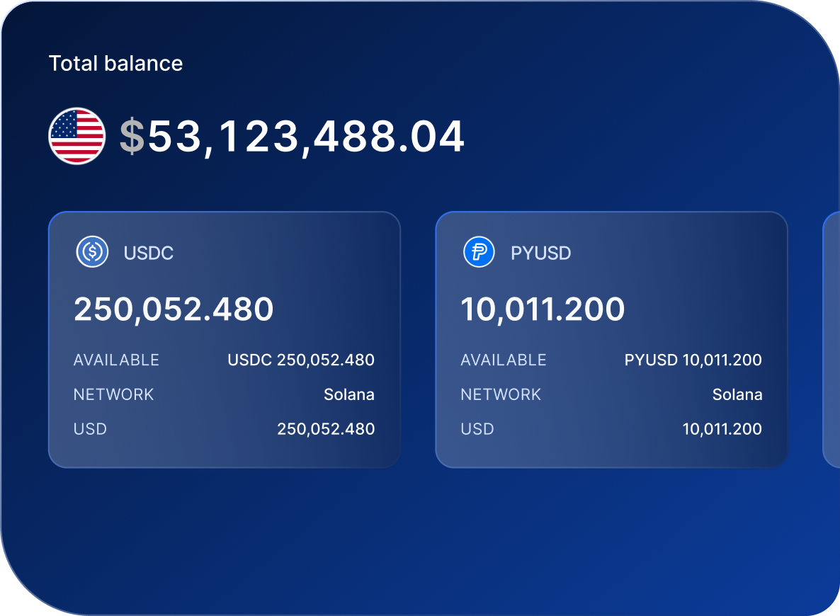Click NETWORK label in USDC card
This screenshot has width=840, height=616.
click(x=113, y=395)
